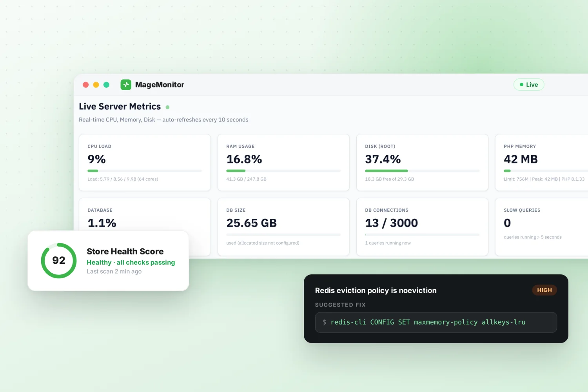Click the PHP Memory progress bar
This screenshot has width=588, height=392.
pyautogui.click(x=546, y=171)
